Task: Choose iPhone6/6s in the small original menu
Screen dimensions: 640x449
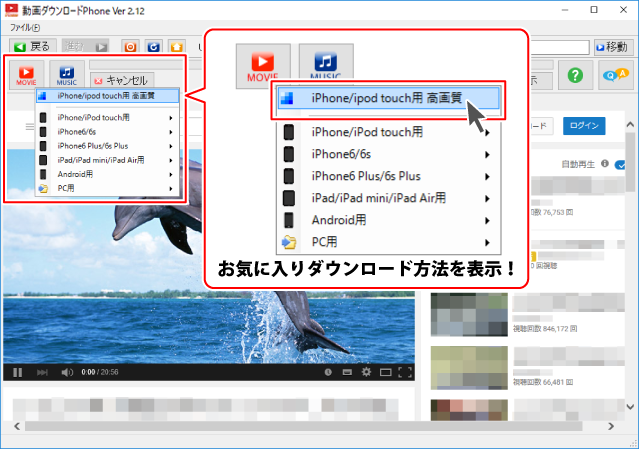Action: click(x=107, y=132)
